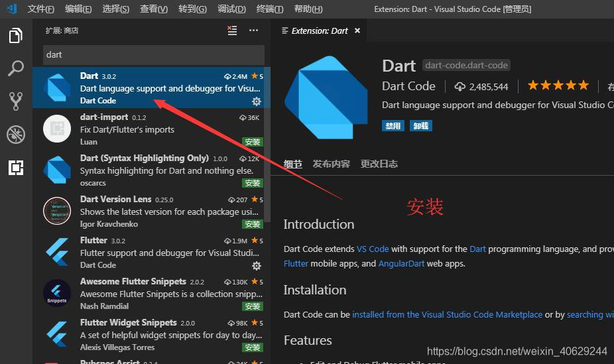
Task: Open the Extensions view in the activity bar
Action: point(16,168)
